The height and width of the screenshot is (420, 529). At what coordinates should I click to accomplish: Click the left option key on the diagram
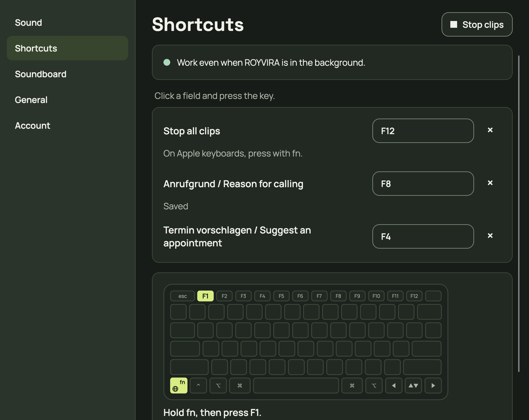click(218, 385)
